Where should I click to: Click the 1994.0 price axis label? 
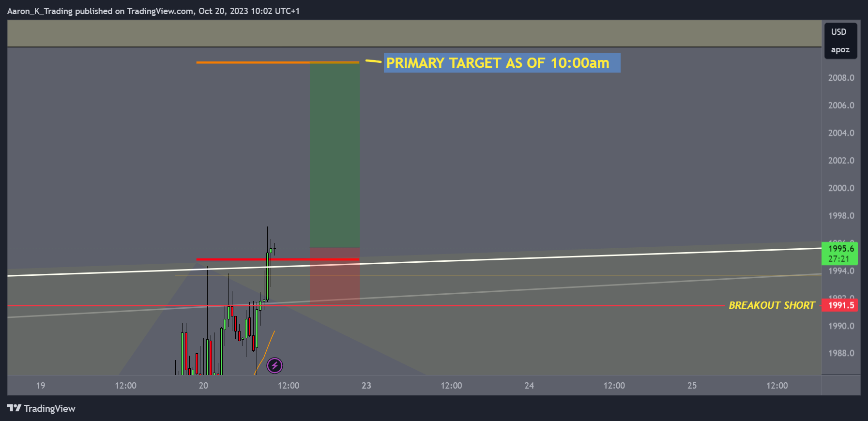pyautogui.click(x=841, y=271)
